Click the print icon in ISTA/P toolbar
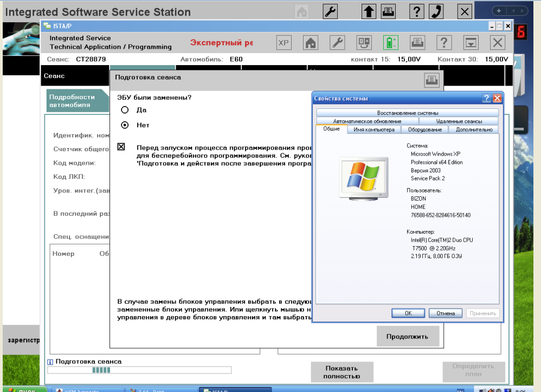Screen dimensions: 541x392 point(417,43)
